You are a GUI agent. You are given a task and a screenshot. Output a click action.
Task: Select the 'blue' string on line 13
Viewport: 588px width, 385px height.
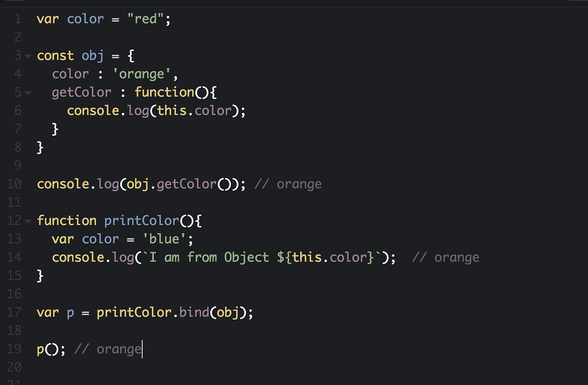click(x=164, y=238)
